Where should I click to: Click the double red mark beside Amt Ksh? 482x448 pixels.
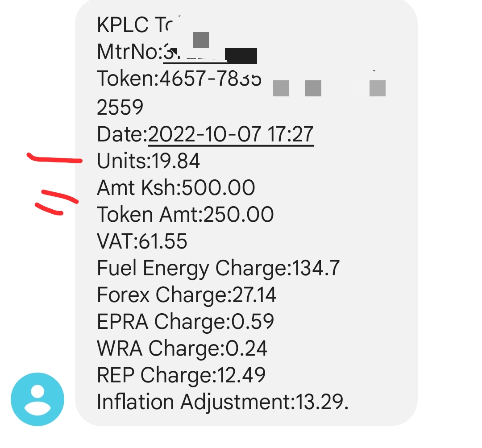tap(57, 201)
